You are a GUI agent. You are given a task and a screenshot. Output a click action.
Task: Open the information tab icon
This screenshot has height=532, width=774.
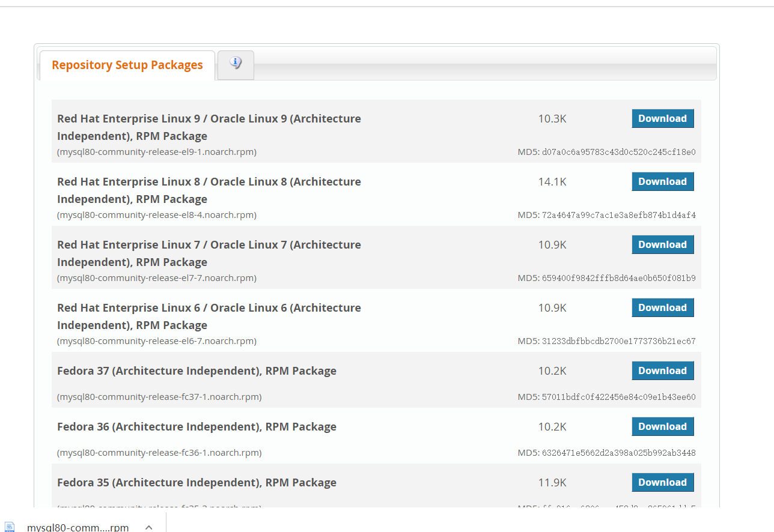click(236, 62)
